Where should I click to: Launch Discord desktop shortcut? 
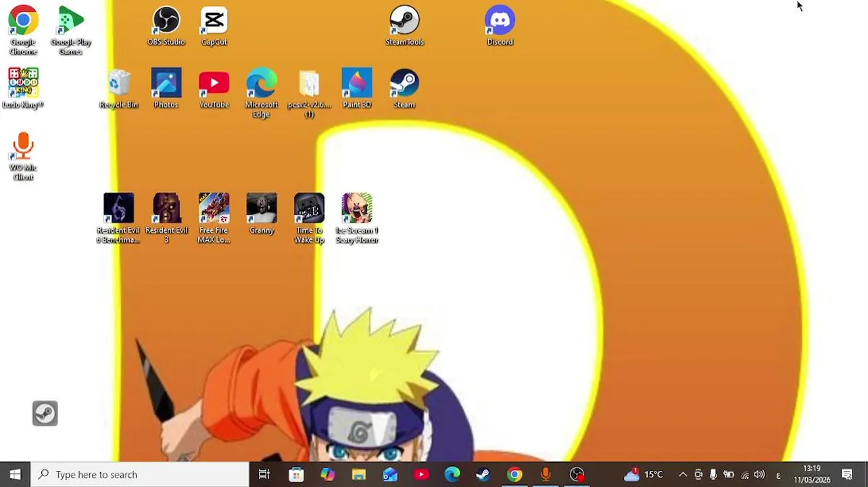[x=500, y=26]
